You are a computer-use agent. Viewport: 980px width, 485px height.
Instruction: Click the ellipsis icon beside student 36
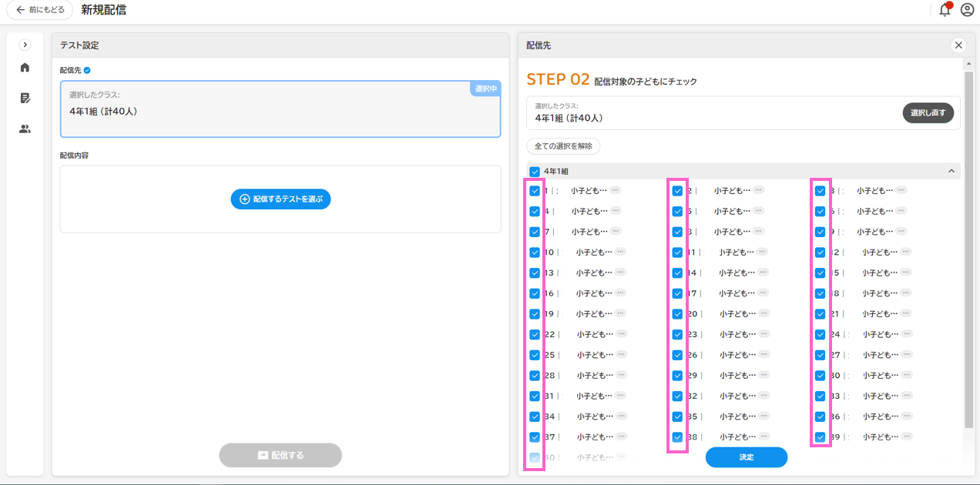pos(906,416)
